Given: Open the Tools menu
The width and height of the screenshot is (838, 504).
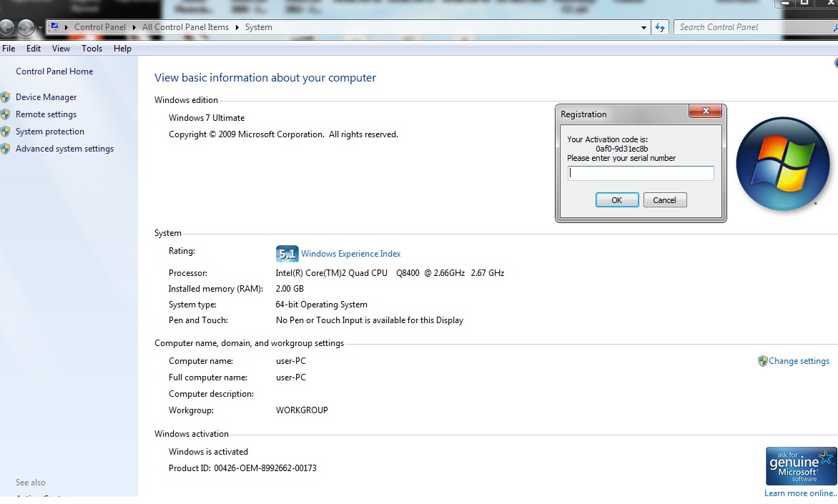Looking at the screenshot, I should pyautogui.click(x=92, y=49).
